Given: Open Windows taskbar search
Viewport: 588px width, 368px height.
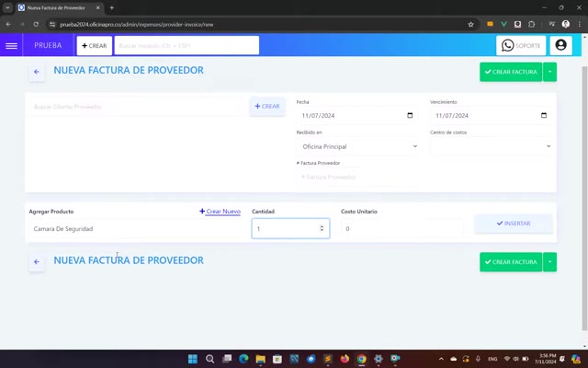Looking at the screenshot, I should click(210, 359).
